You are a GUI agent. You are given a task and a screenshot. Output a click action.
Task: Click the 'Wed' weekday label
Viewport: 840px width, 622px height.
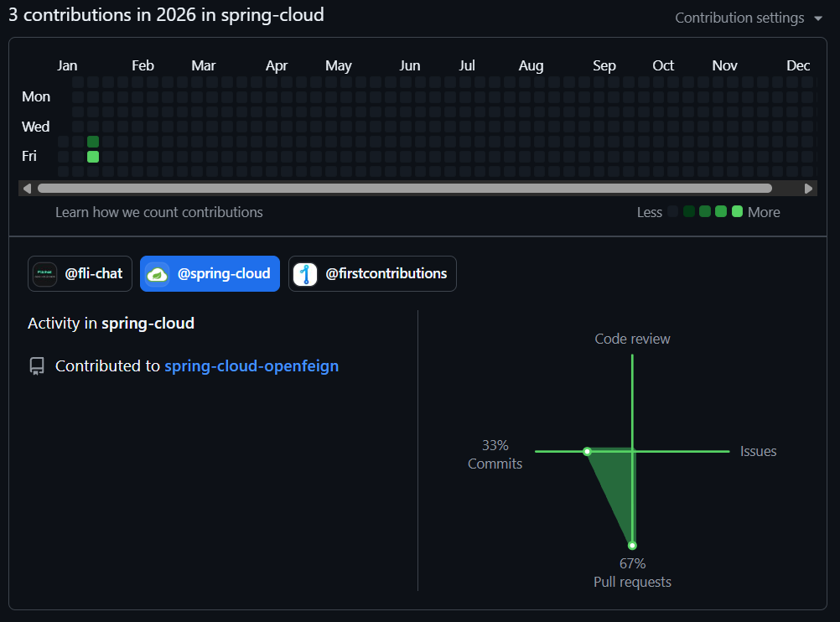[35, 127]
